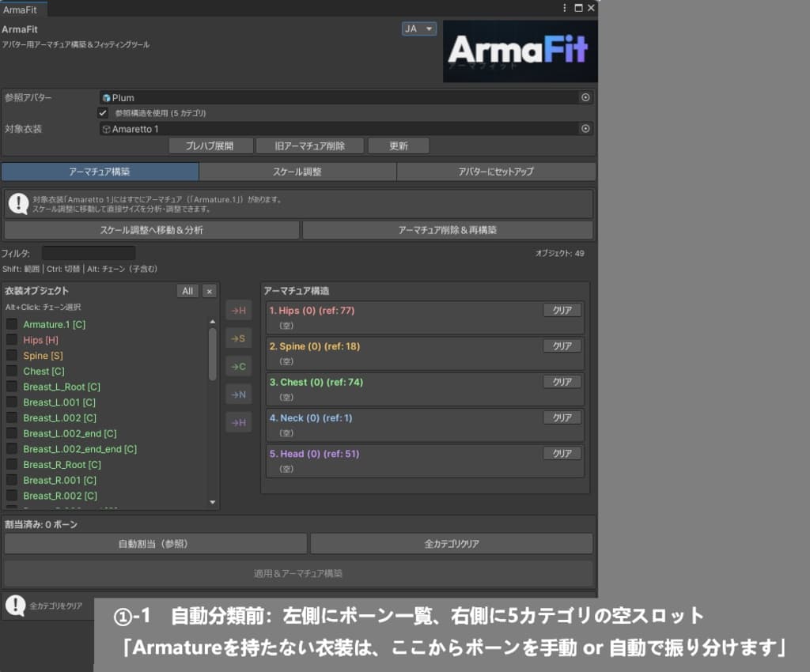This screenshot has width=810, height=672.
Task: Click the プレハブ展開 button
Action: click(210, 146)
